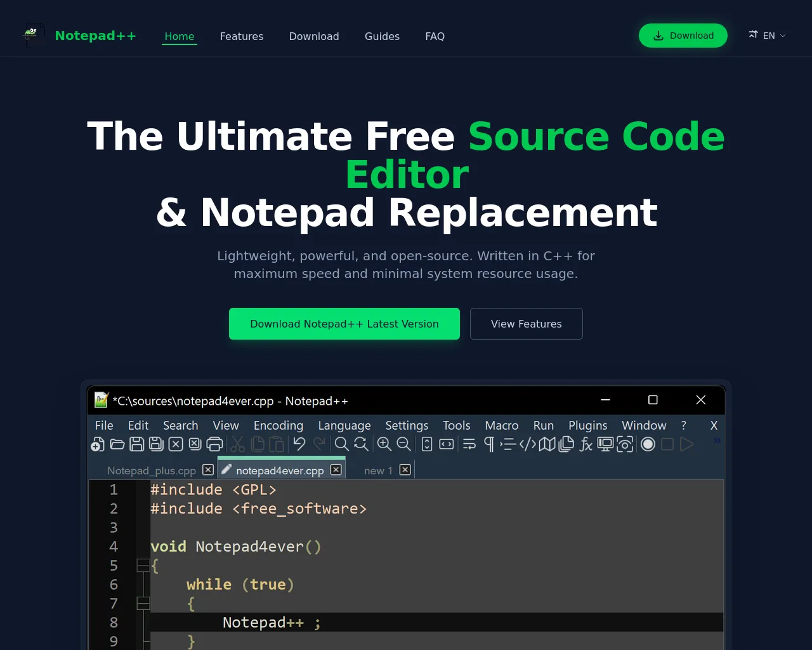This screenshot has height=650, width=812.
Task: Navigate to the Guides page
Action: [x=382, y=36]
